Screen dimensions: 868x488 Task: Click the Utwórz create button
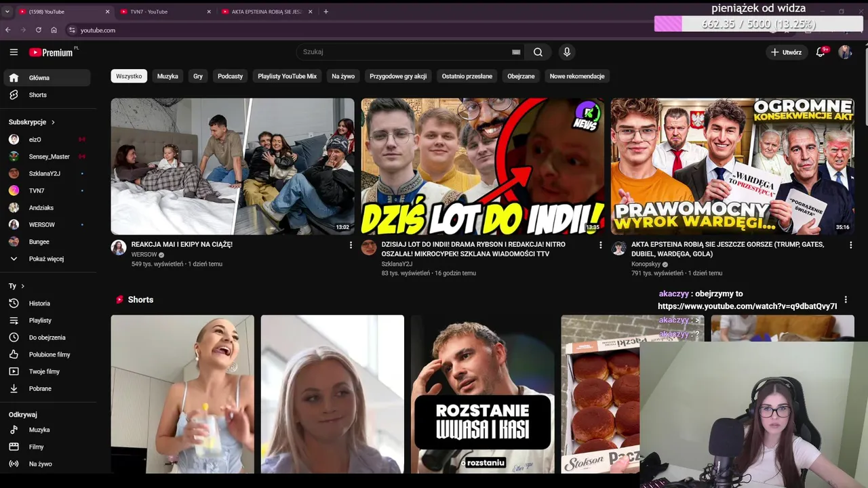click(x=786, y=52)
